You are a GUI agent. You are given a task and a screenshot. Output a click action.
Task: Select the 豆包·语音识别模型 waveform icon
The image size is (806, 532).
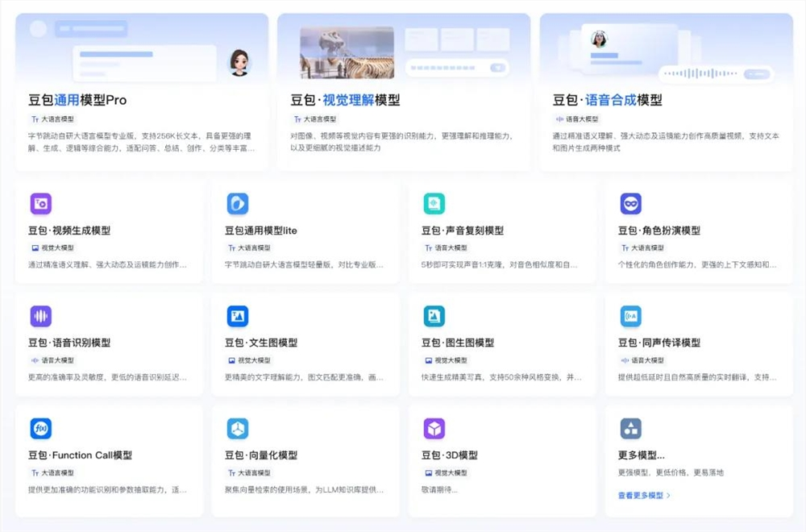(41, 316)
